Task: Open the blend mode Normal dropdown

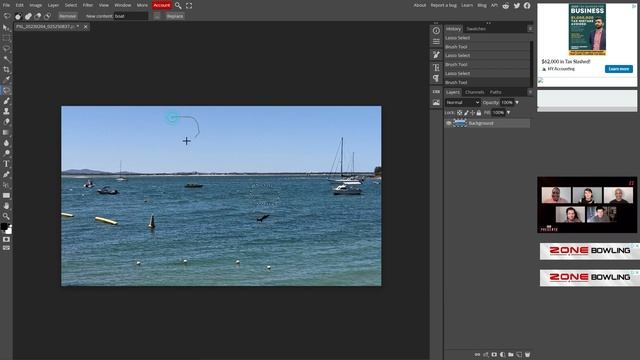Action: click(462, 102)
